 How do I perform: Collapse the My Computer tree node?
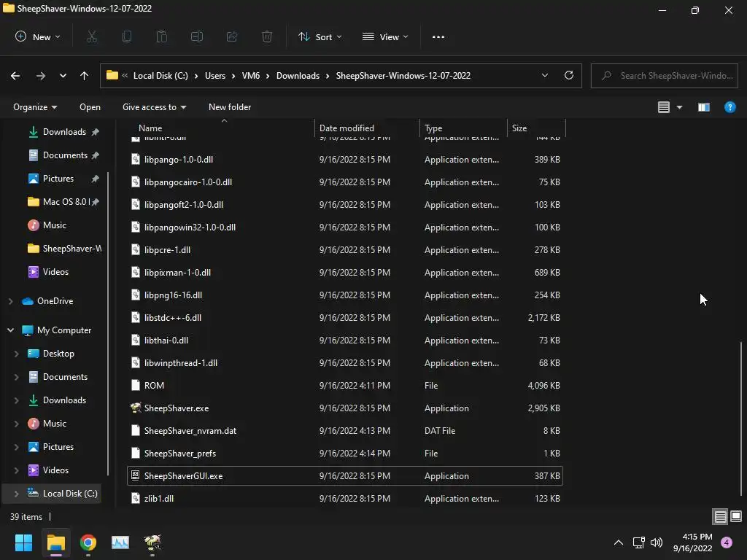(10, 330)
